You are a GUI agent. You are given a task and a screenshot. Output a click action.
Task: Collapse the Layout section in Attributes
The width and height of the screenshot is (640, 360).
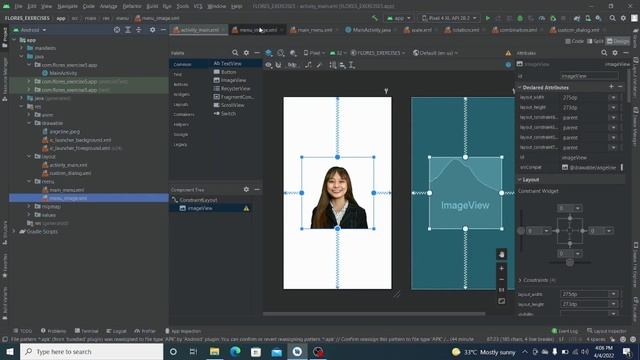tap(520, 180)
